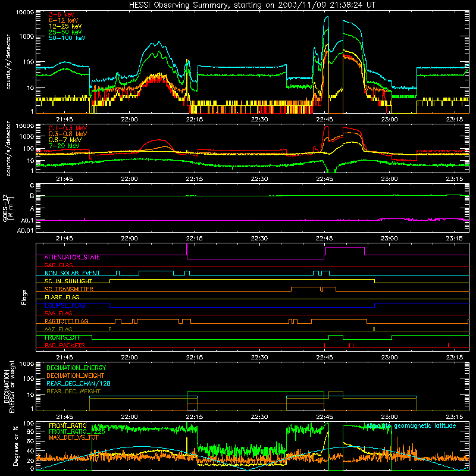The width and height of the screenshot is (476, 476).
Task: Click the HESSI Observing Summary plot title
Action: [252, 5]
